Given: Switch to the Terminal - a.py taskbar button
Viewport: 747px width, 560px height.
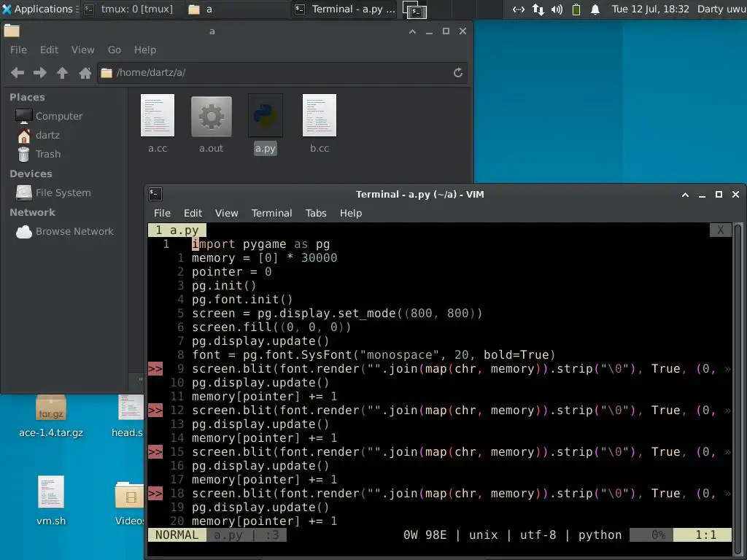Looking at the screenshot, I should point(344,9).
